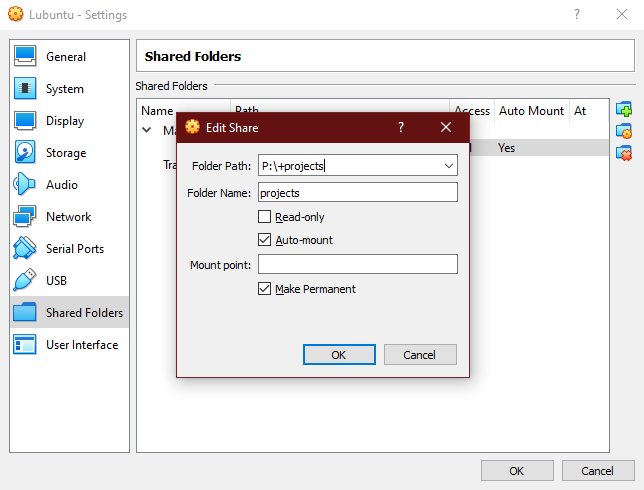Click the empty Mount point field
Screen dimensions: 644x490
coord(358,264)
